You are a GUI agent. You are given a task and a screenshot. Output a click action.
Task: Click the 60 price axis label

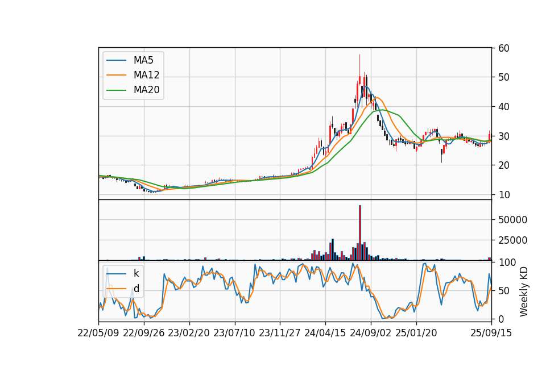pos(504,48)
